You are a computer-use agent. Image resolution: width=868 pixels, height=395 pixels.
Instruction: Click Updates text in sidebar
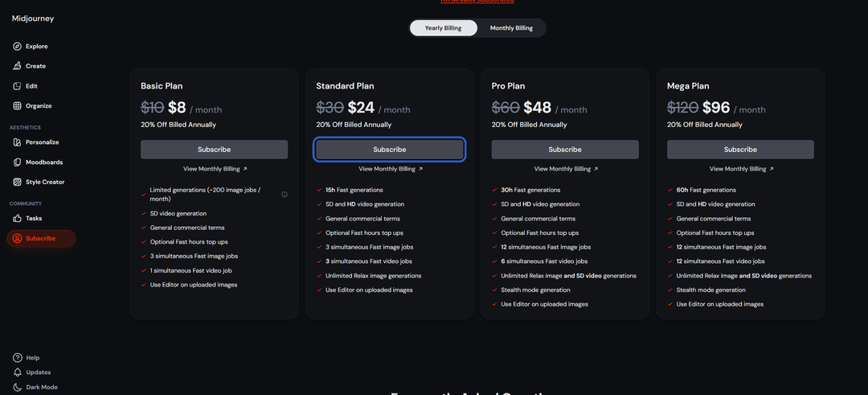[x=39, y=372]
